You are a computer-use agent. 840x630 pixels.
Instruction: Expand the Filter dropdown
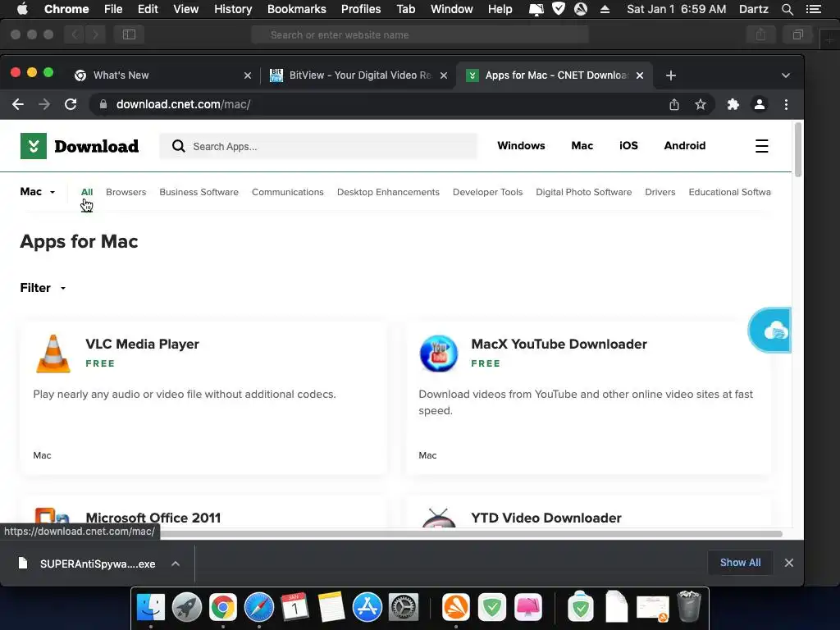tap(43, 288)
